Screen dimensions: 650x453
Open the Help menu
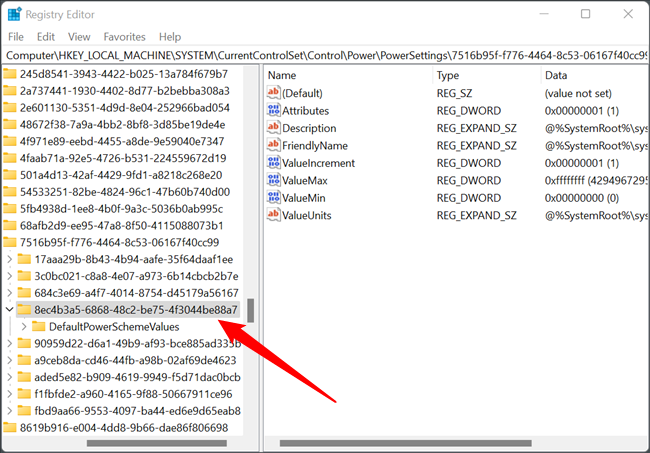(170, 37)
